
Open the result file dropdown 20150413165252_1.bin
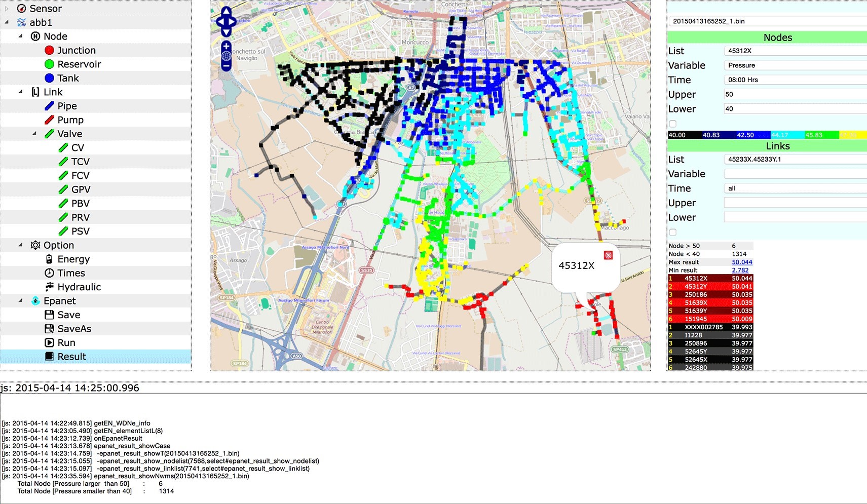[768, 21]
